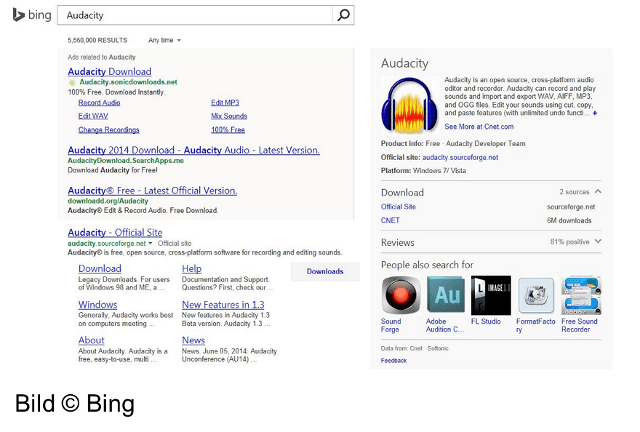This screenshot has width=640, height=432.
Task: Open the Mix Sounds sublink
Action: click(229, 116)
